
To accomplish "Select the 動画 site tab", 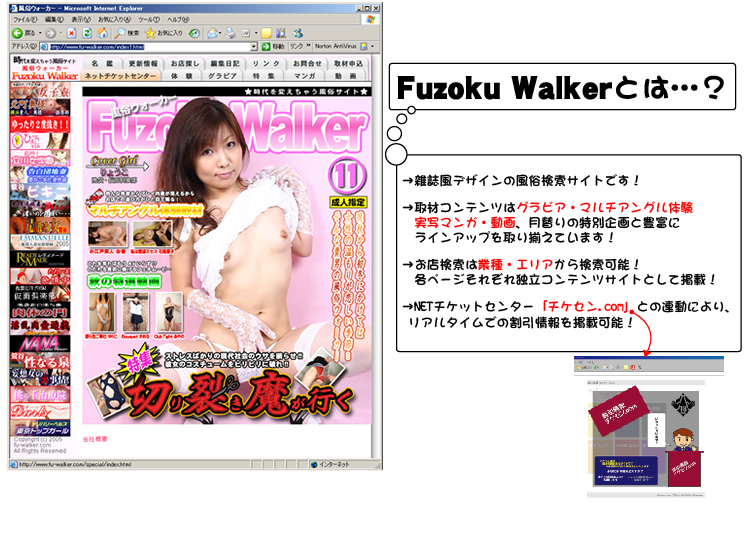I will coord(345,76).
